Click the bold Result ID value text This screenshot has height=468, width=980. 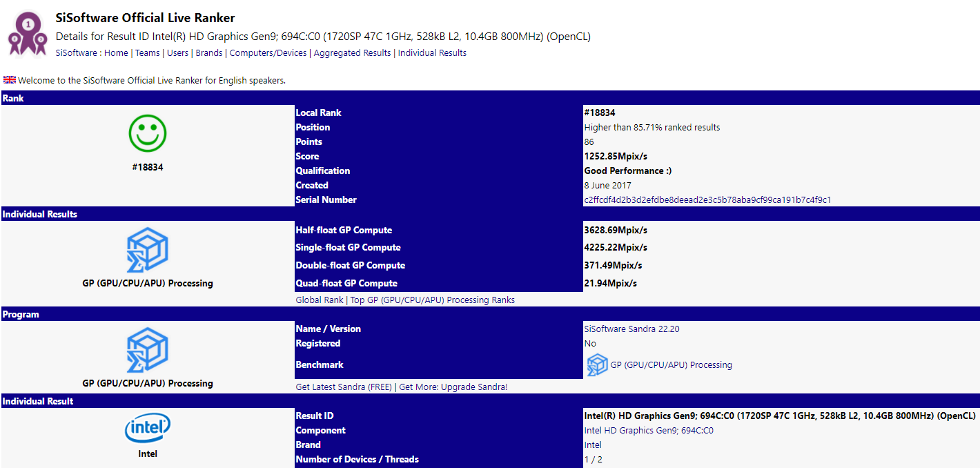click(780, 416)
